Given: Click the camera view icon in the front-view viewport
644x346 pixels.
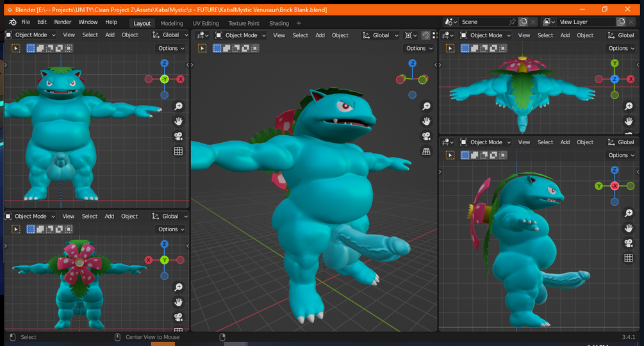Looking at the screenshot, I should coord(178,136).
